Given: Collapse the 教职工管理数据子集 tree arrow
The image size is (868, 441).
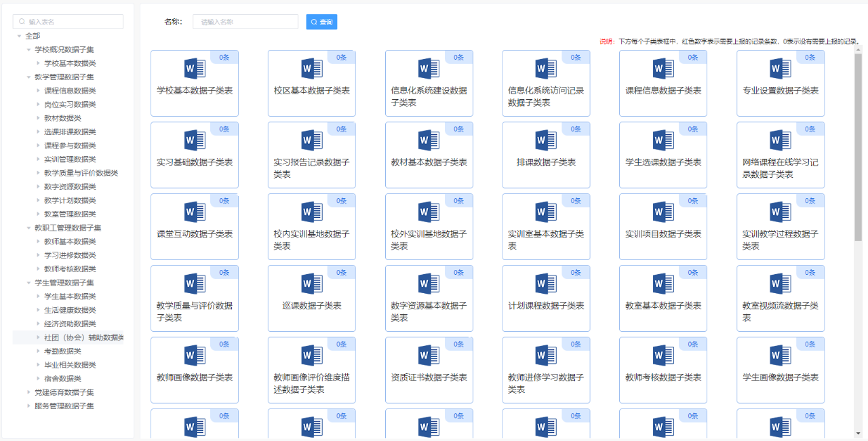Looking at the screenshot, I should [x=28, y=228].
